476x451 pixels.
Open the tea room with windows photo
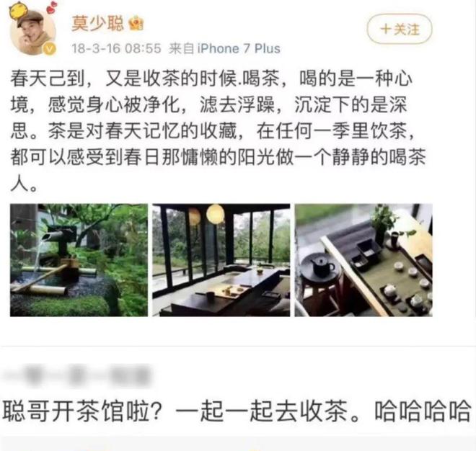[221, 260]
